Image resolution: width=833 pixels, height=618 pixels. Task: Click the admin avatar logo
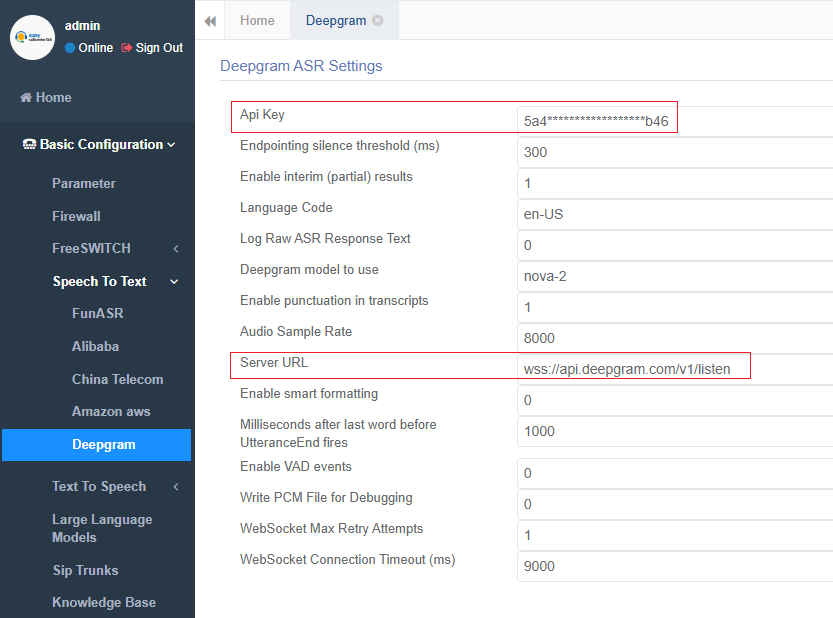(32, 37)
